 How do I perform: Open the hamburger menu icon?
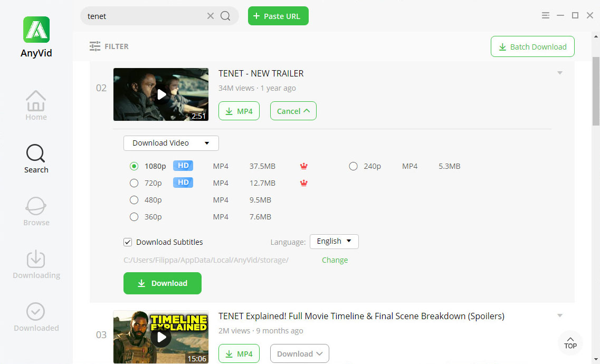[546, 15]
